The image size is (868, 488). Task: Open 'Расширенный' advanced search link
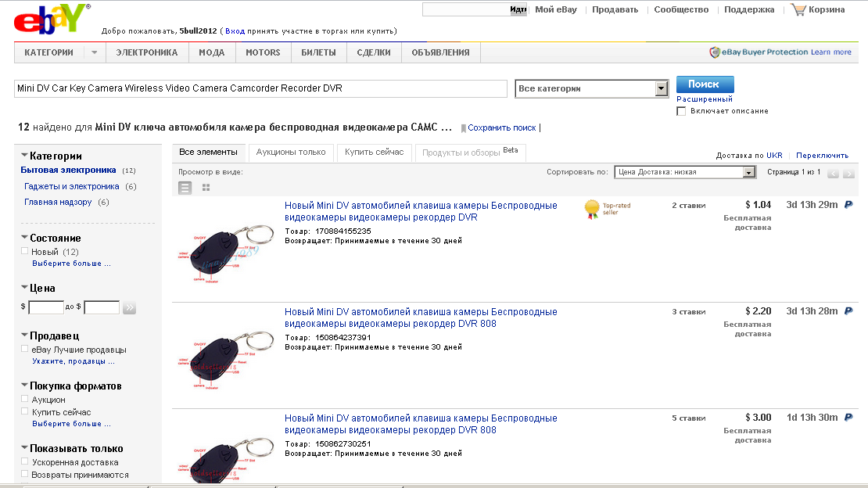(704, 99)
